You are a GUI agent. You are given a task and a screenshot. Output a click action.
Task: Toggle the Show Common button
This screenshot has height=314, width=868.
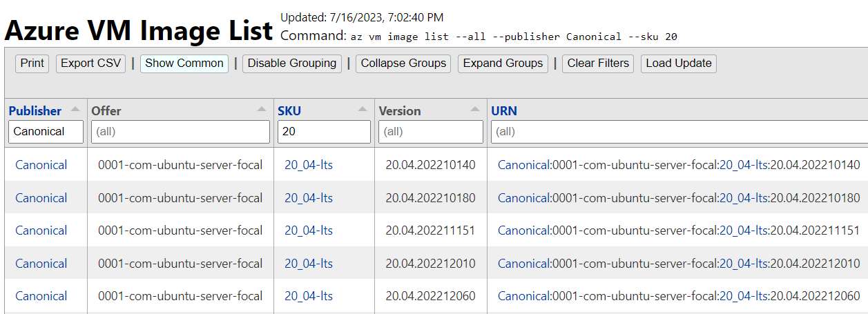184,63
